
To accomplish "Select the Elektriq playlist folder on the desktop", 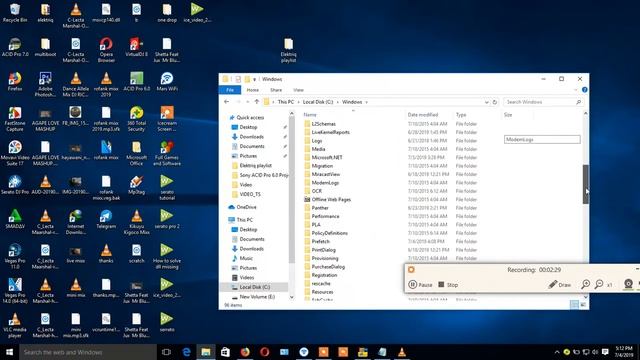I will click(x=289, y=50).
